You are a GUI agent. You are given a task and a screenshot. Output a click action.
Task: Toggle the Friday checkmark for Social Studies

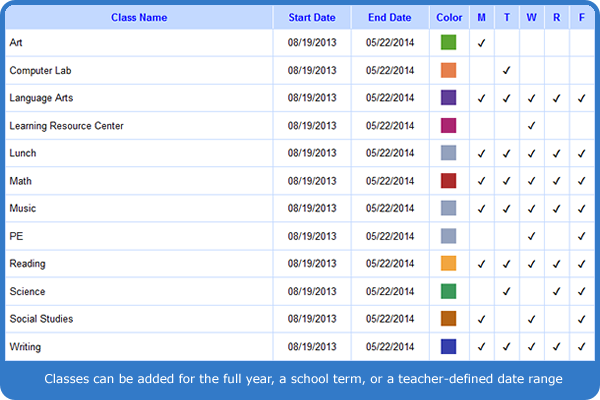point(582,319)
